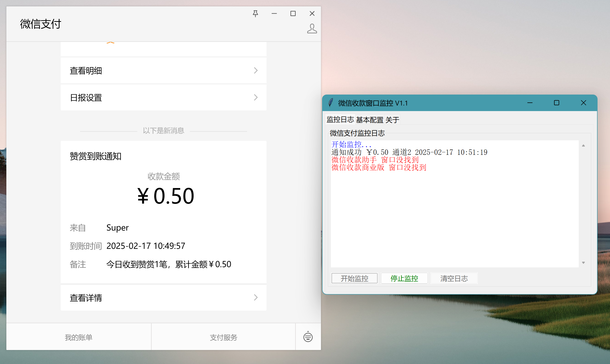Maximize the 微信收款窗口监控 window
Image resolution: width=610 pixels, height=364 pixels.
coord(557,103)
